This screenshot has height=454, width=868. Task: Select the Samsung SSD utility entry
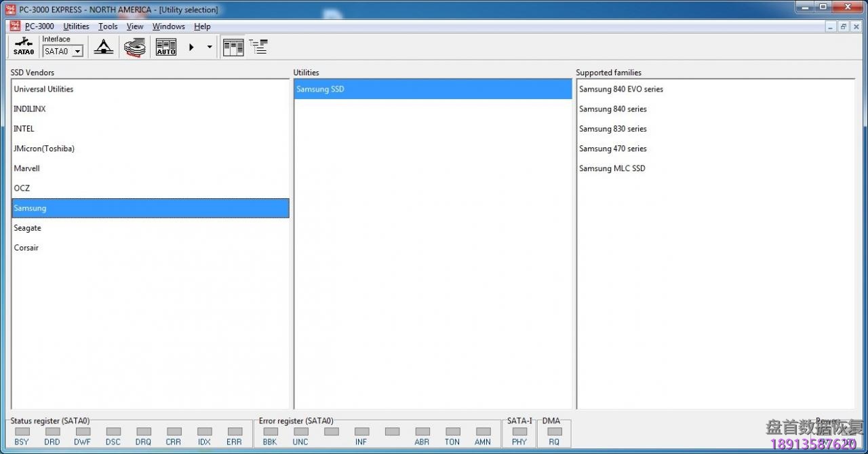tap(320, 89)
